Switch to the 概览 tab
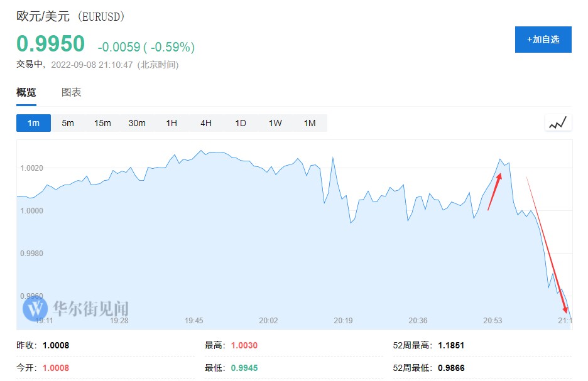Viewport: 588px width, 381px height. click(x=26, y=93)
